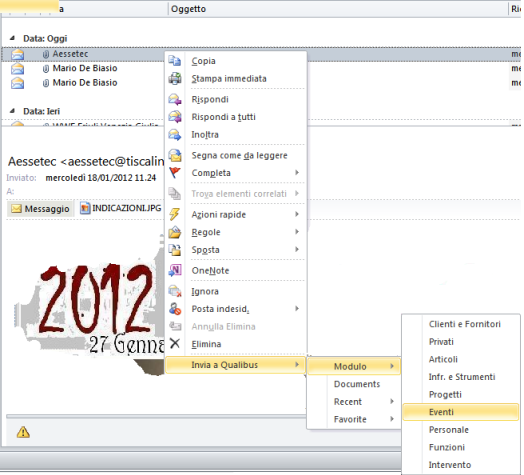The width and height of the screenshot is (524, 475).
Task: Click the red flag Completa icon
Action: pos(175,173)
